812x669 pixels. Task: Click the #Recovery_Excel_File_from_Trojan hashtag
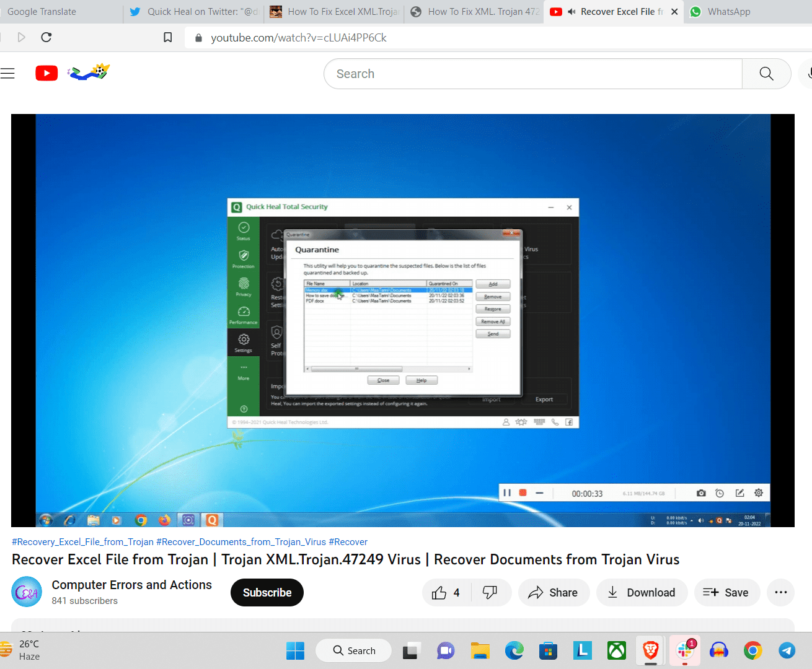tap(82, 542)
